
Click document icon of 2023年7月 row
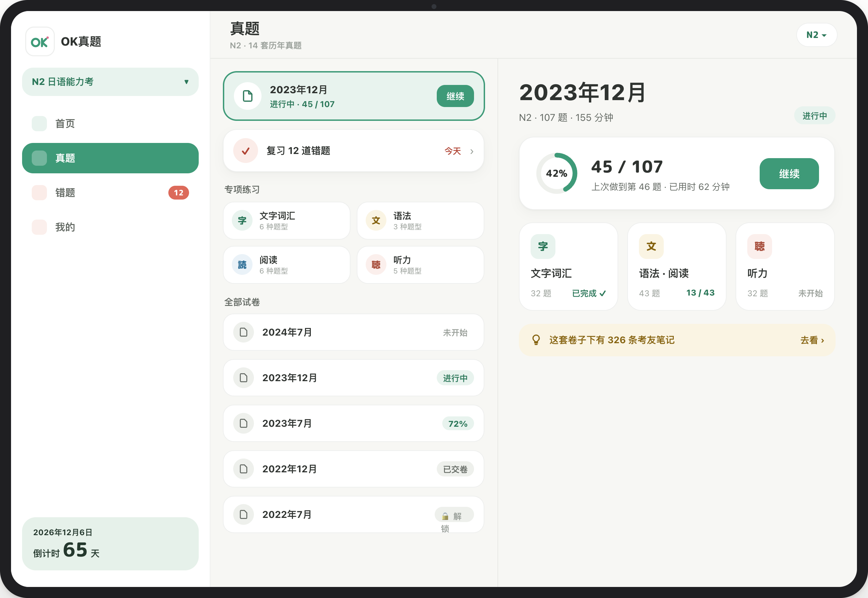pyautogui.click(x=244, y=423)
